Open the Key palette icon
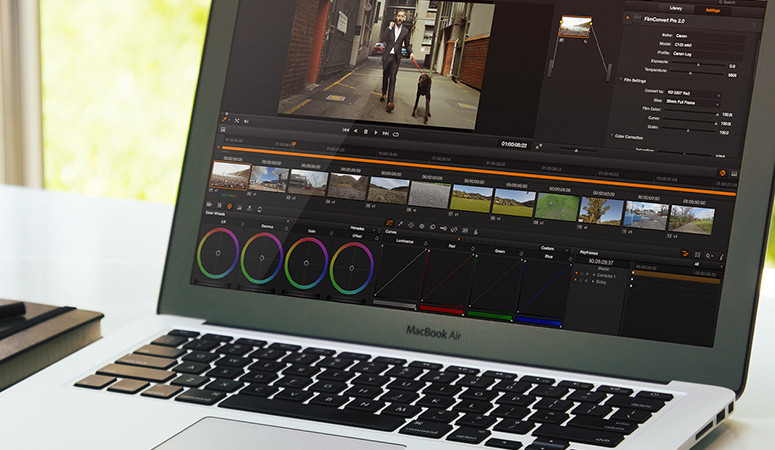 [x=443, y=228]
